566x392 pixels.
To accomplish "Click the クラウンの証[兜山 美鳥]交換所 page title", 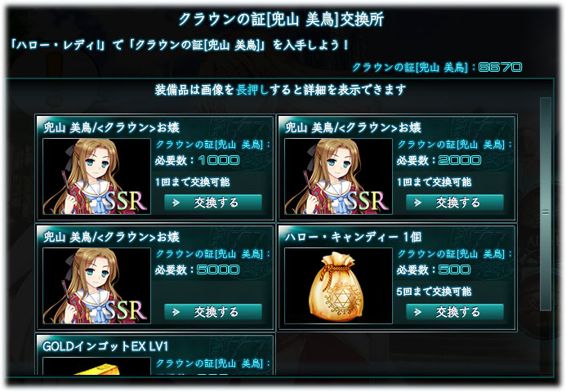I will [281, 19].
